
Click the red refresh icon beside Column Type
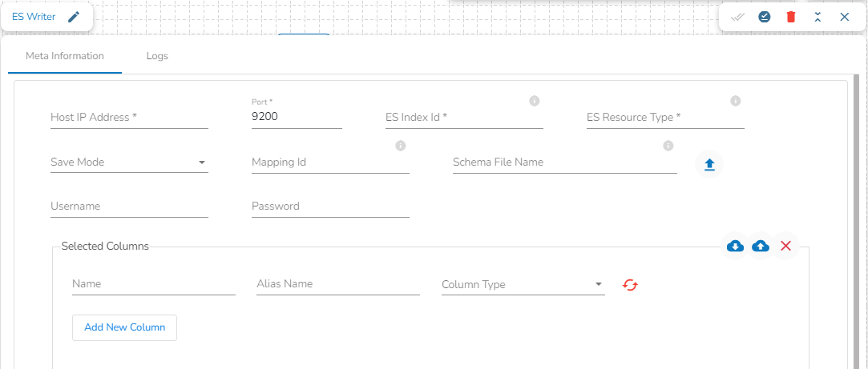(x=631, y=284)
